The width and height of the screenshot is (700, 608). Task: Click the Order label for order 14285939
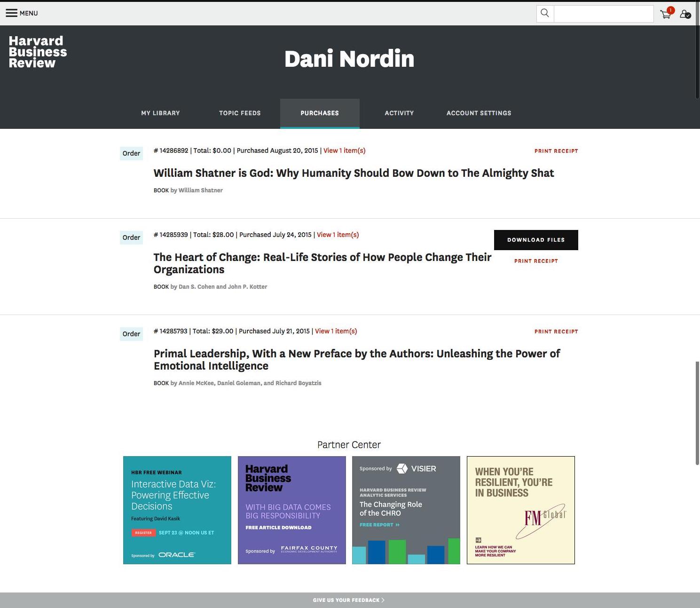[131, 237]
